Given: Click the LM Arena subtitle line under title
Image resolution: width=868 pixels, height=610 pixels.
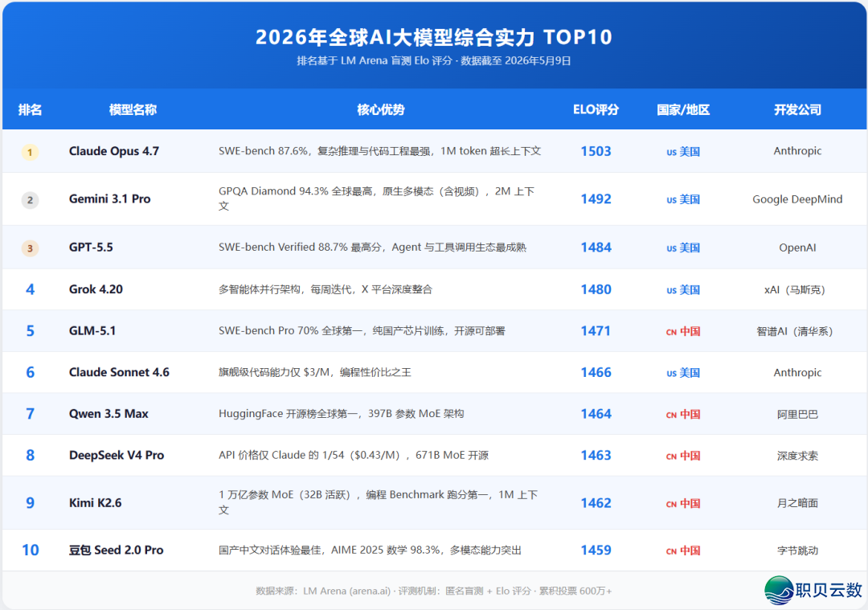Looking at the screenshot, I should 434,61.
